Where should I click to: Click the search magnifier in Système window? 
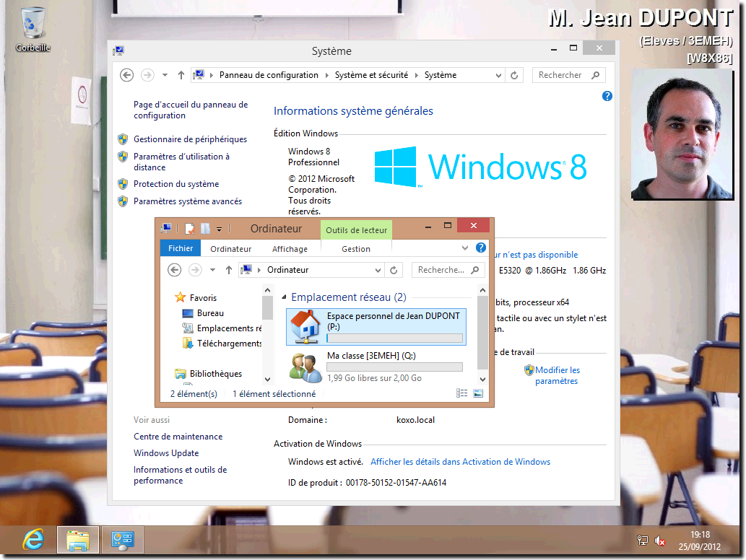[x=595, y=75]
